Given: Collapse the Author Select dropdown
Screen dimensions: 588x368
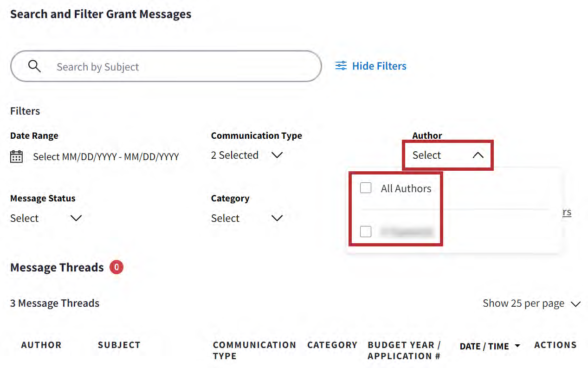Looking at the screenshot, I should pyautogui.click(x=478, y=155).
